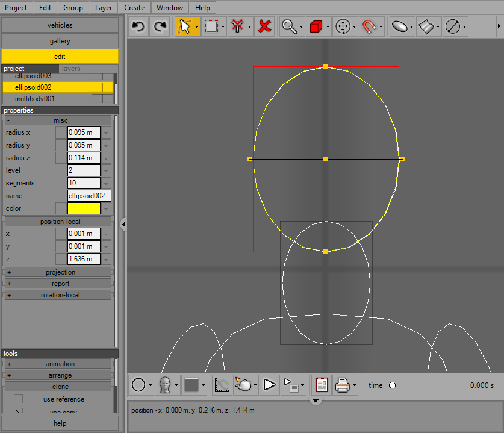Viewport: 504px width, 433px height.
Task: Open the Create menu
Action: pyautogui.click(x=134, y=7)
